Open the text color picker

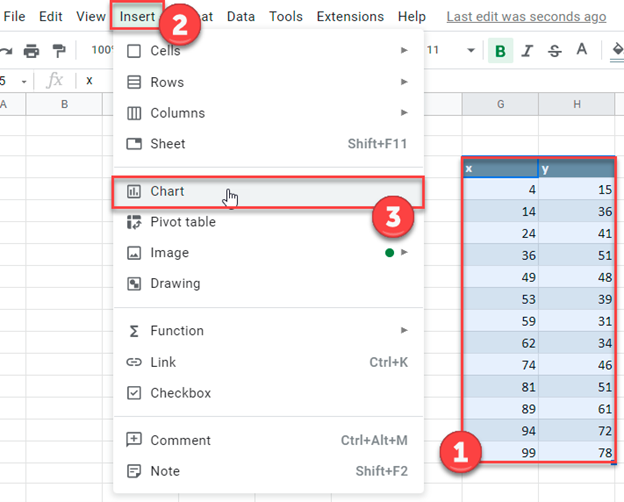(x=581, y=50)
